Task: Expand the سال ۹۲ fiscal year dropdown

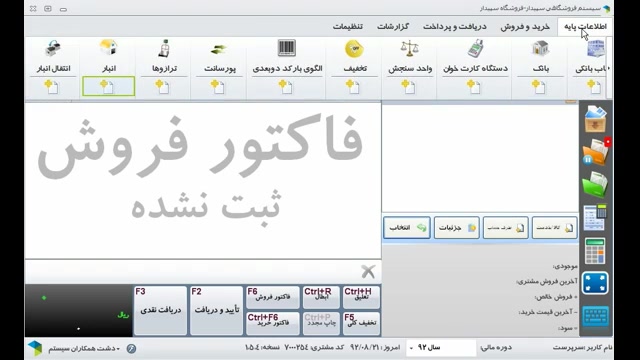Action: click(411, 348)
